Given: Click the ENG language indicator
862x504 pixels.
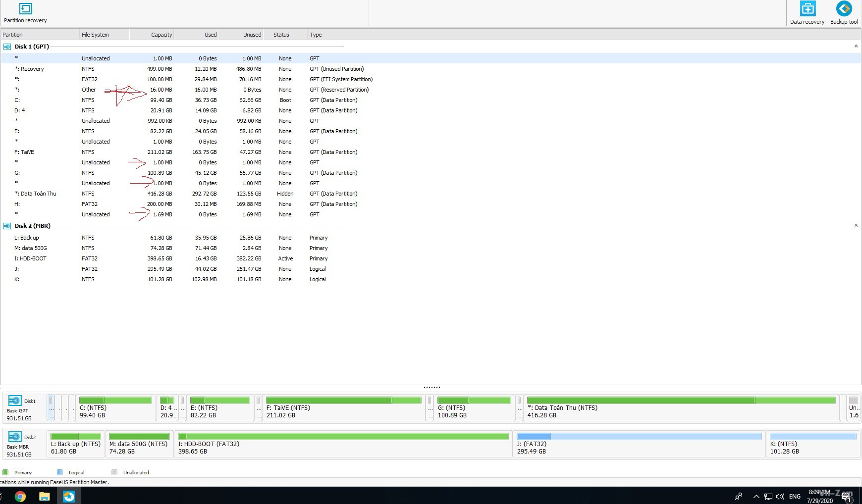Looking at the screenshot, I should [795, 496].
